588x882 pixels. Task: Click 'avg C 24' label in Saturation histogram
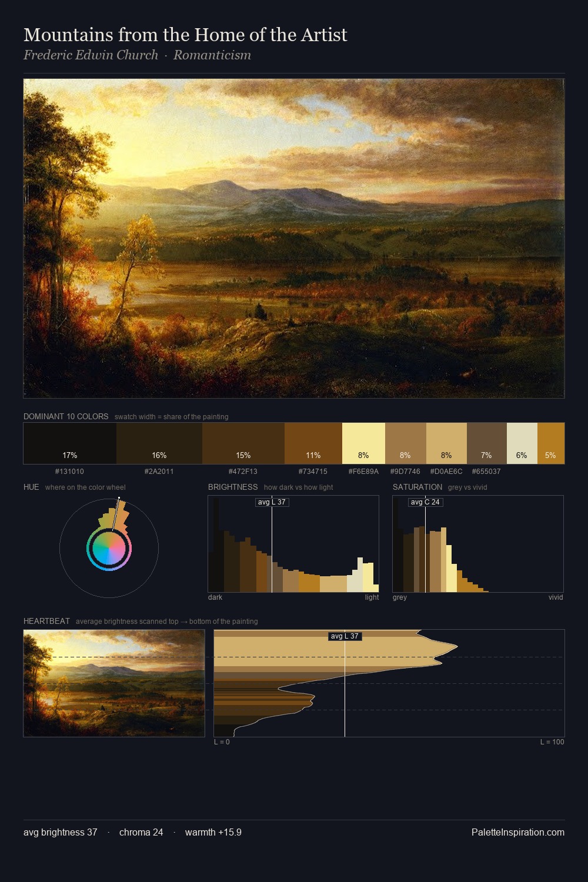pos(425,502)
